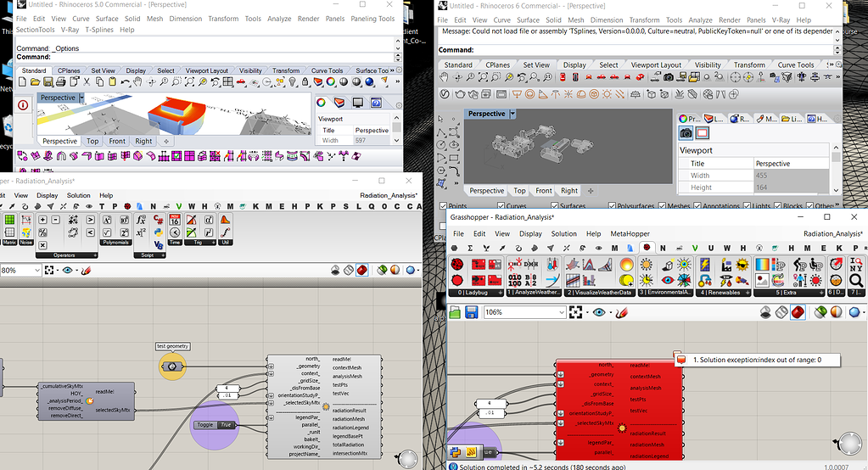Viewport: 868px width, 470px height.
Task: Click the color wheel properties tab in Rhino 5
Action: (x=321, y=103)
